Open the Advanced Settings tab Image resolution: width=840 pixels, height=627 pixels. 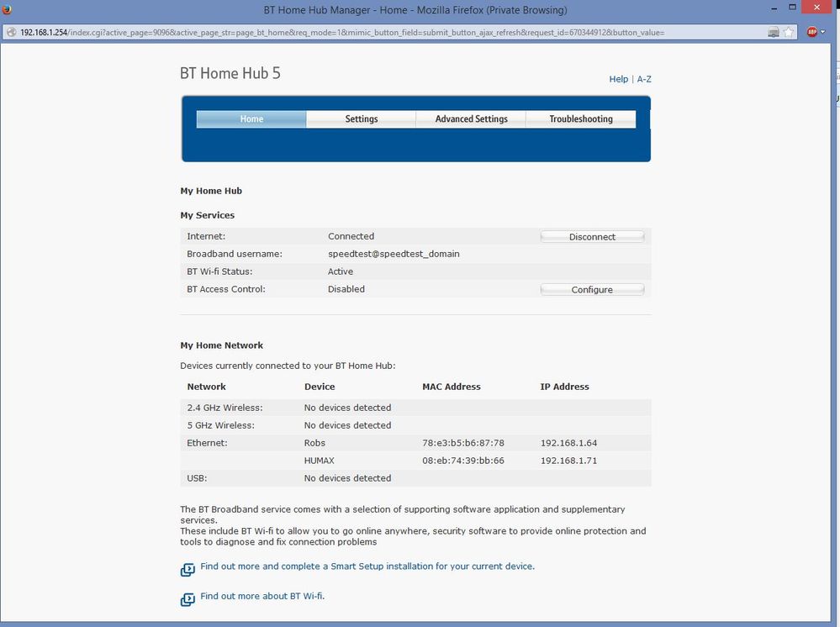point(471,119)
